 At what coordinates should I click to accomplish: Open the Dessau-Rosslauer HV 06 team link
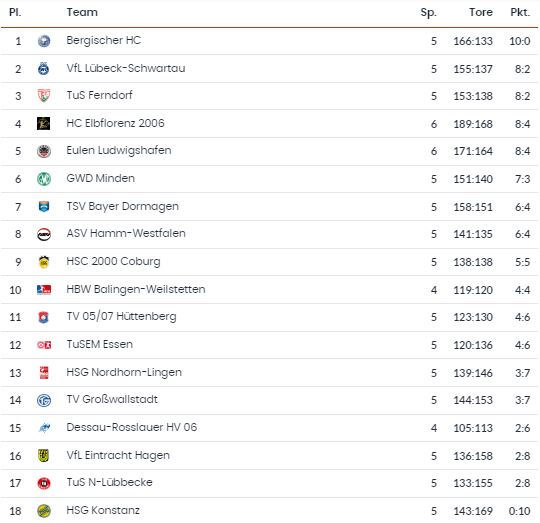[132, 427]
